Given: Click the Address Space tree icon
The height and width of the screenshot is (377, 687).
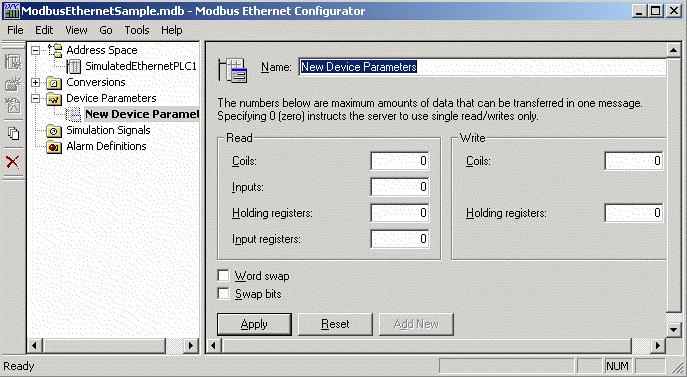Looking at the screenshot, I should click(x=55, y=50).
